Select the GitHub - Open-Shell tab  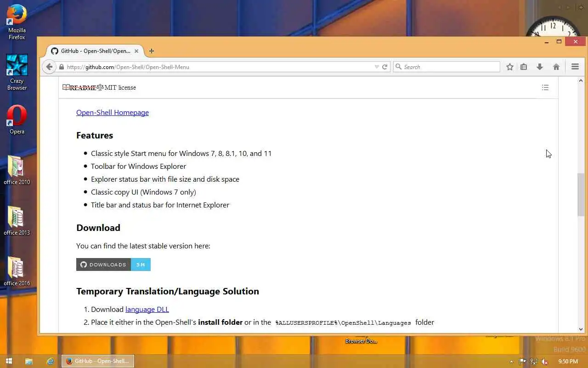(x=95, y=51)
